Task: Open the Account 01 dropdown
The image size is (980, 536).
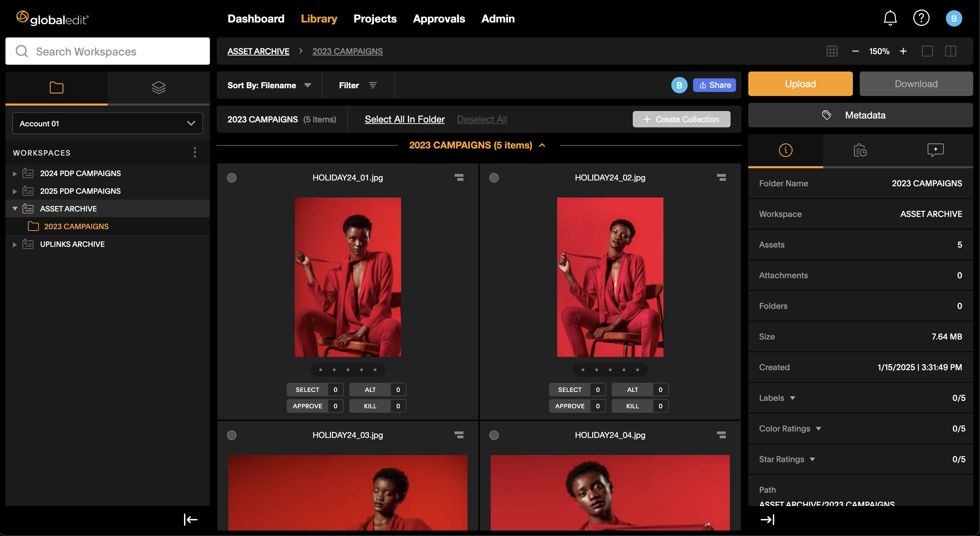Action: [x=108, y=123]
